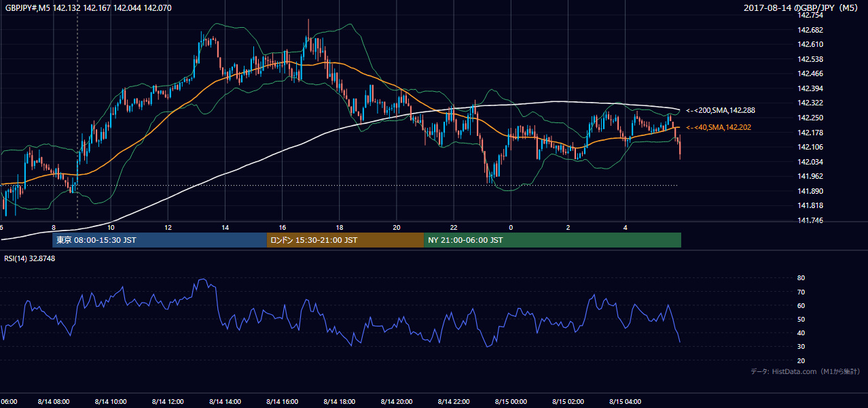
Task: Click the 8/15 00:00 time axis label
Action: (510, 401)
